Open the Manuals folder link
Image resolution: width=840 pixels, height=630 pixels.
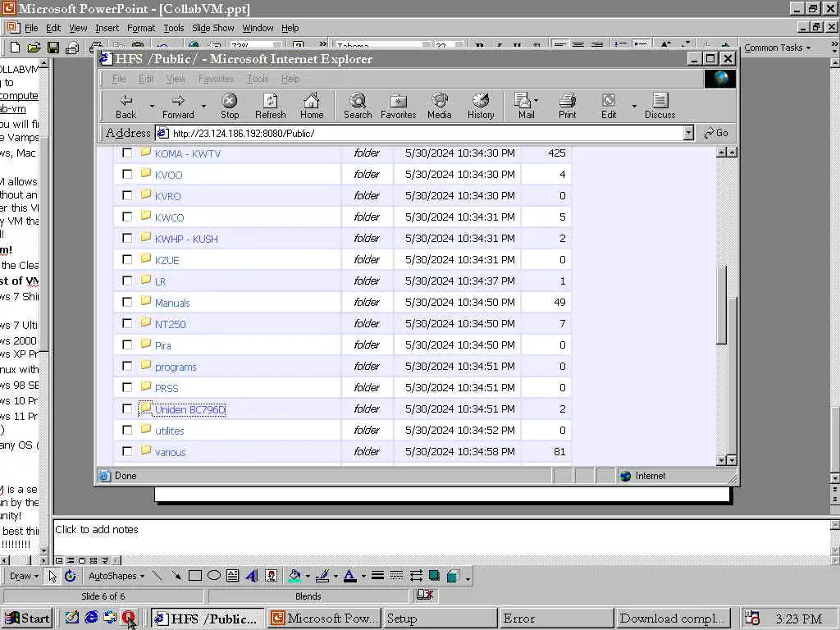[x=172, y=303]
